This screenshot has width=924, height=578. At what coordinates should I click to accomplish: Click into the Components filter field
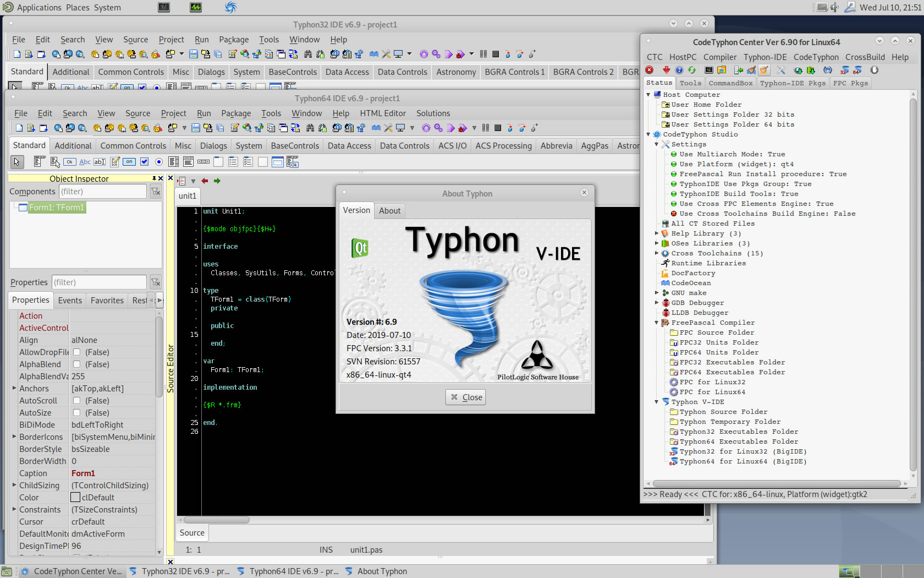point(102,192)
